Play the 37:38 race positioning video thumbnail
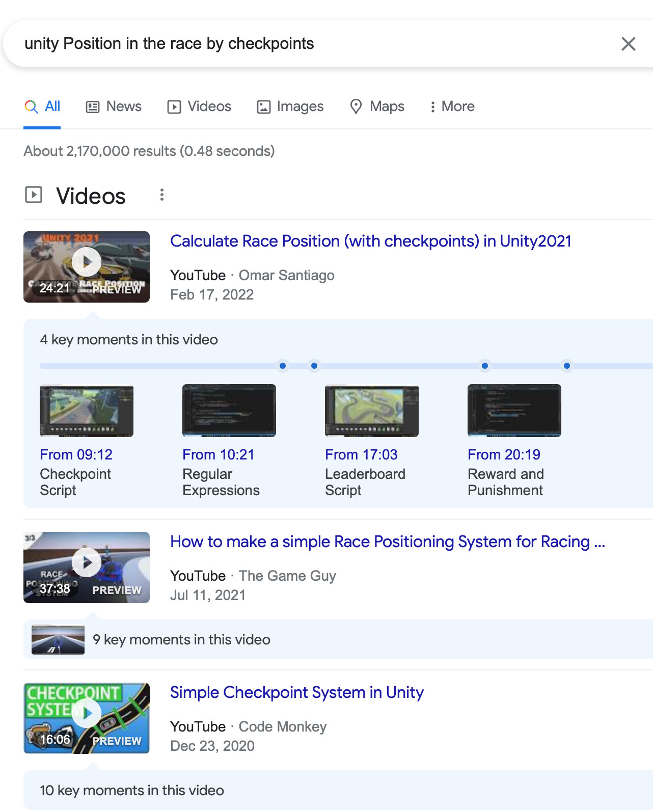 [87, 567]
